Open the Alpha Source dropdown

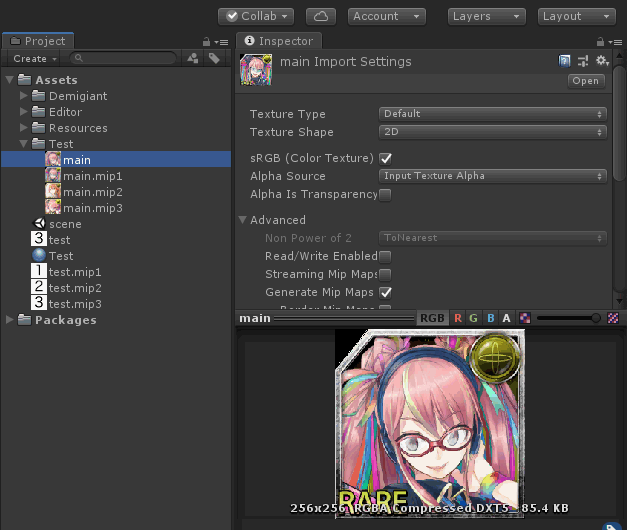click(493, 176)
